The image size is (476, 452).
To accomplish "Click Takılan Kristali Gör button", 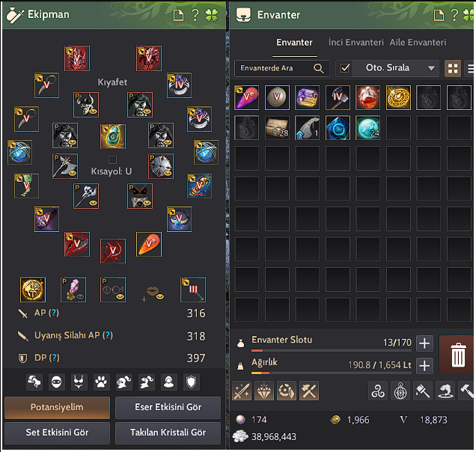I will pos(168,433).
